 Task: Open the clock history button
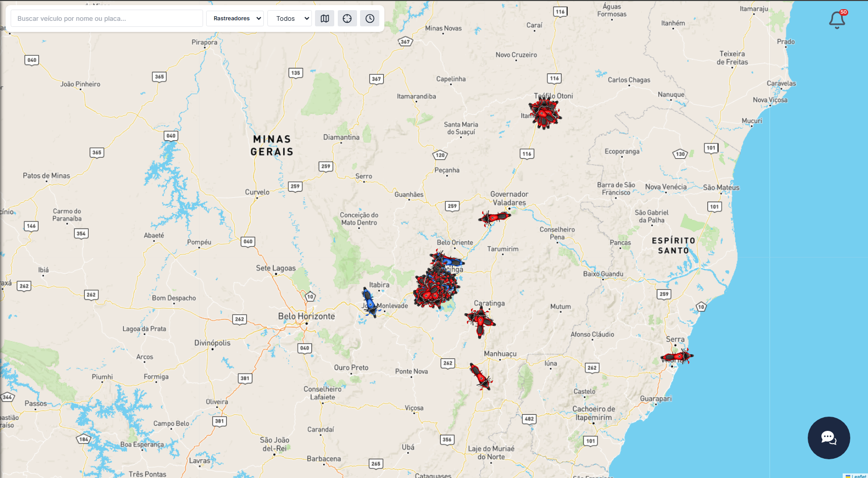tap(370, 18)
